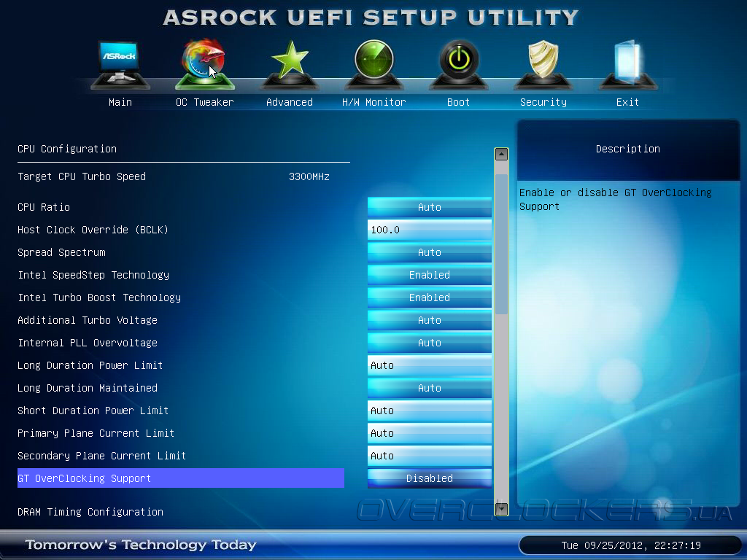
Task: Switch to the Security tab label
Action: [543, 102]
